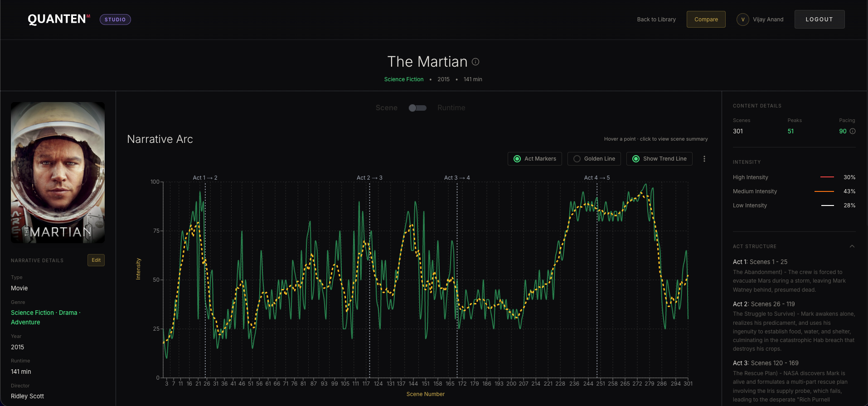Click the QUANTEN logo

57,19
